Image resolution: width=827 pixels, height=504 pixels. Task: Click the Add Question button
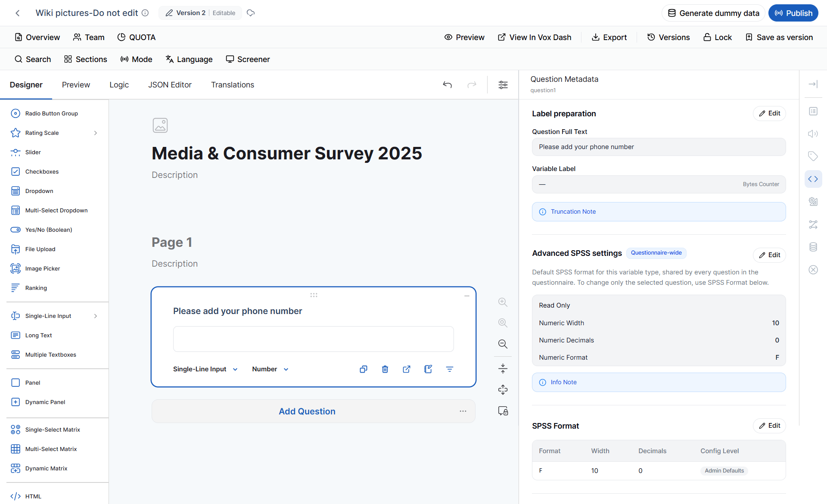pyautogui.click(x=307, y=411)
